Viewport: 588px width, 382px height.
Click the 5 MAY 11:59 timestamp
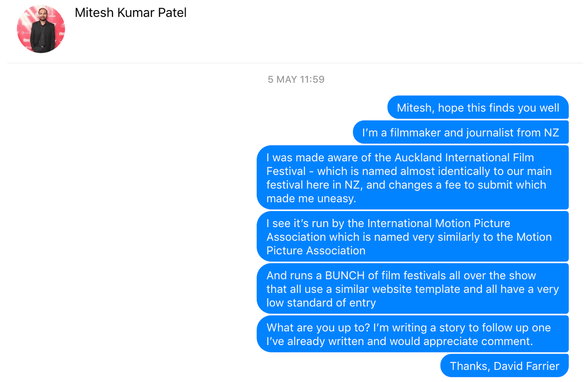296,79
